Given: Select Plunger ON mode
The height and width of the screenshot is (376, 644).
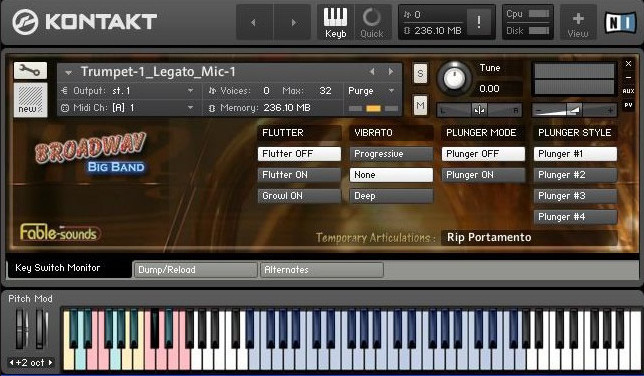Looking at the screenshot, I should [483, 175].
